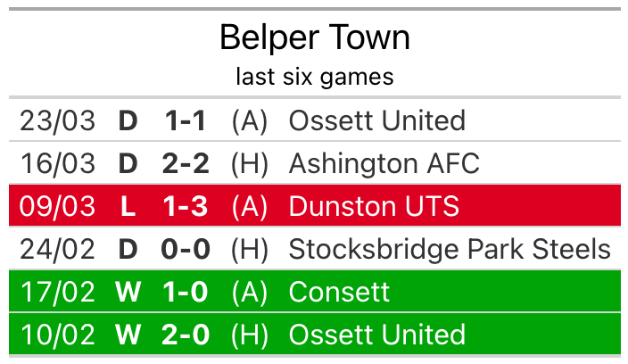Image resolution: width=628 pixels, height=364 pixels.
Task: Open Ossett United fixture from 23/03
Action: pos(376,120)
